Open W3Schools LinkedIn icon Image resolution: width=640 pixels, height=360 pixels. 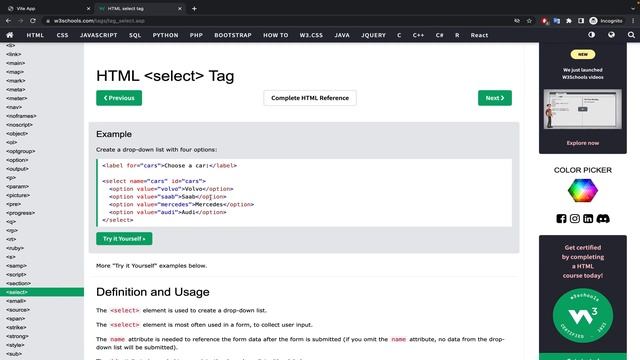[588, 219]
